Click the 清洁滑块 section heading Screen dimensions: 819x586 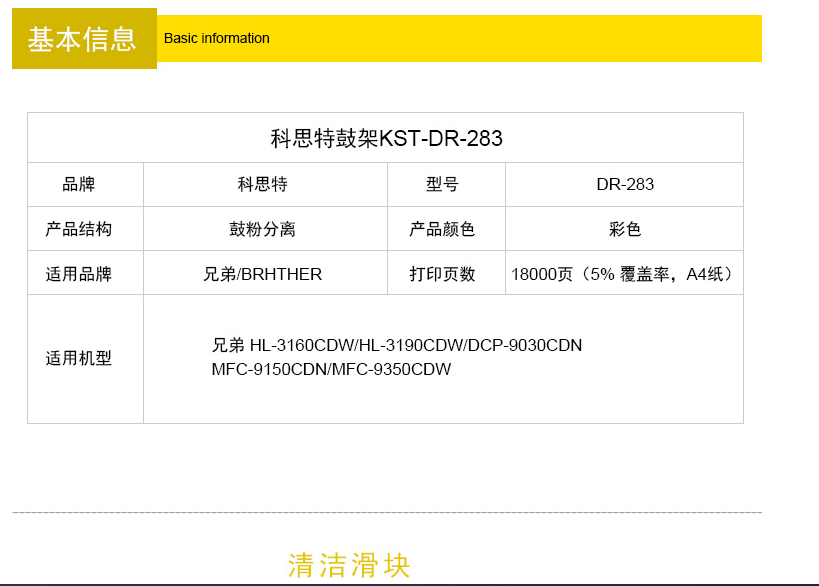[349, 566]
